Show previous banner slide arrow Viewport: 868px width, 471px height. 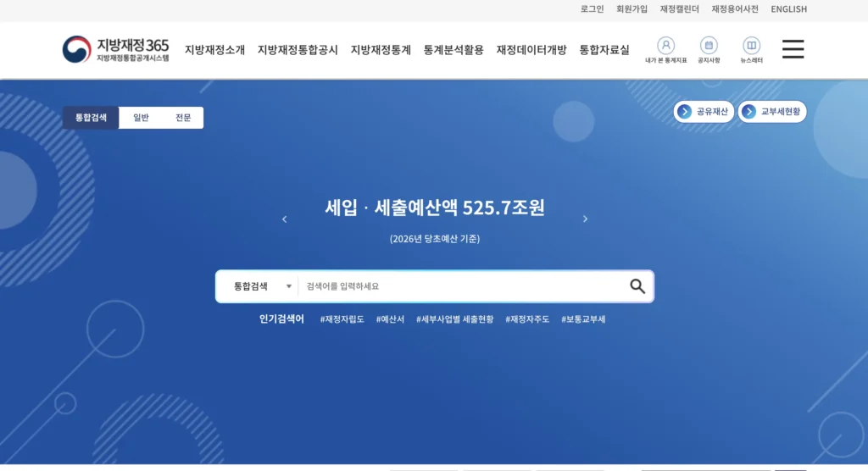(285, 219)
